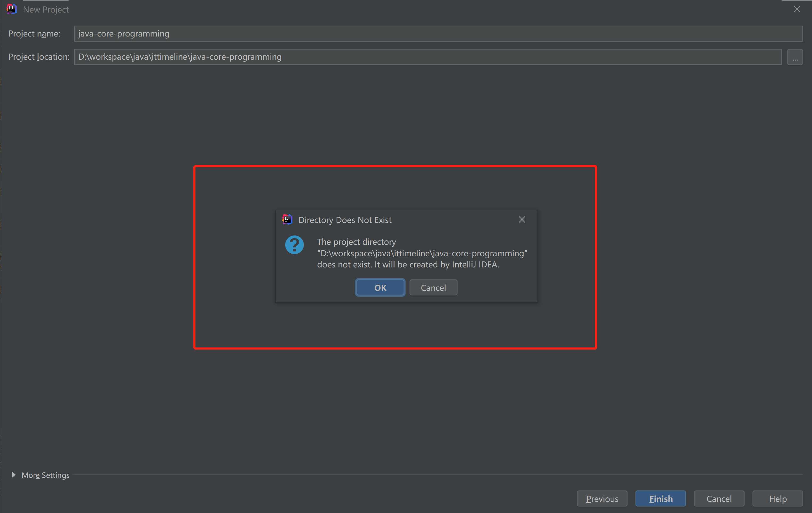Click the IntelliJ logo in dialog title
Image resolution: width=812 pixels, height=513 pixels.
pyautogui.click(x=287, y=220)
